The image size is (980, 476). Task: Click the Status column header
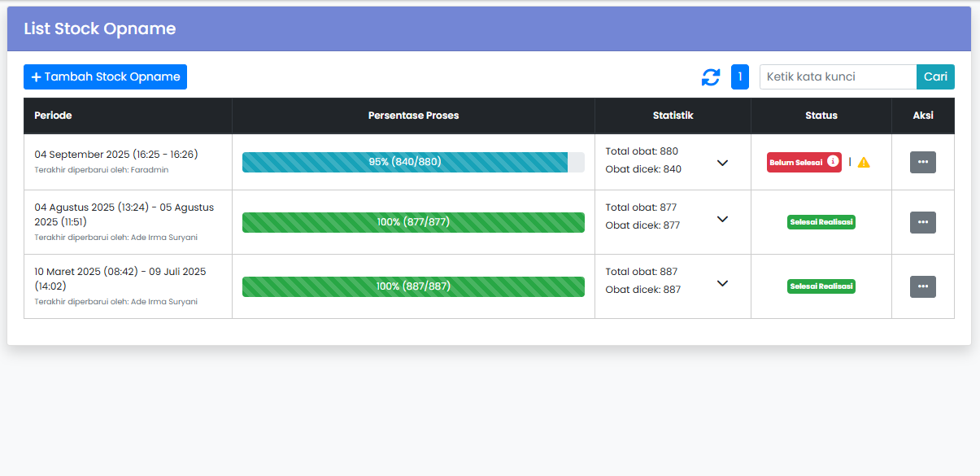point(821,116)
